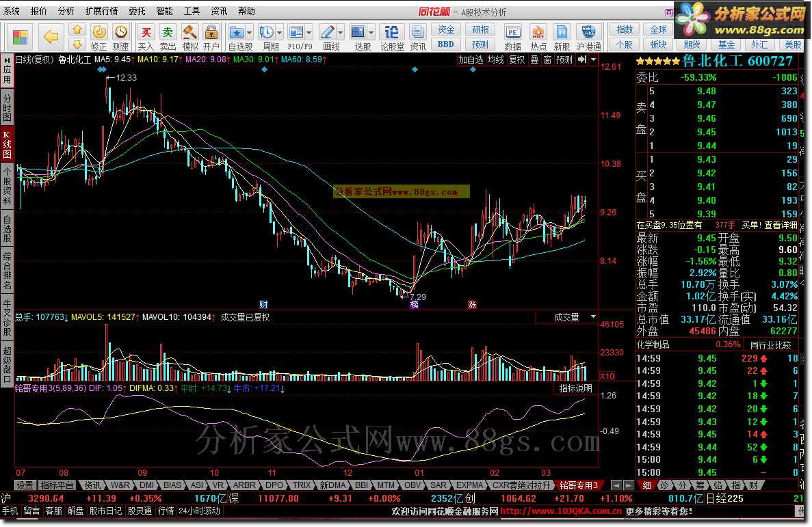Image resolution: width=812 pixels, height=527 pixels.
Task: Open the chart options dropdown arrow near 预测
Action: (x=594, y=59)
